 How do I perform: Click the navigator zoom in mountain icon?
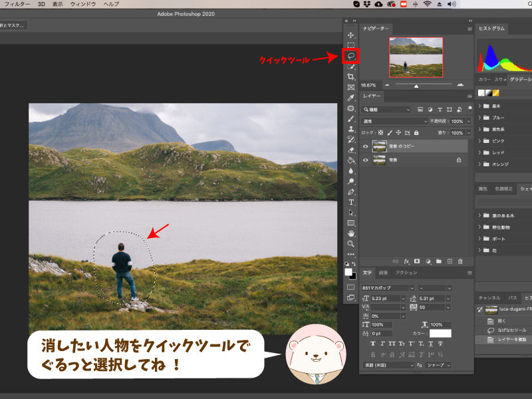coord(460,85)
